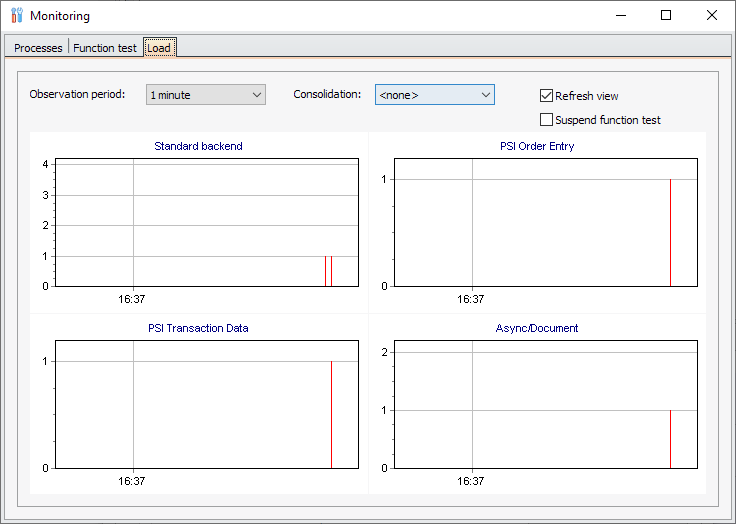
Task: Click the load bars in Standard backend chart
Action: [x=328, y=271]
